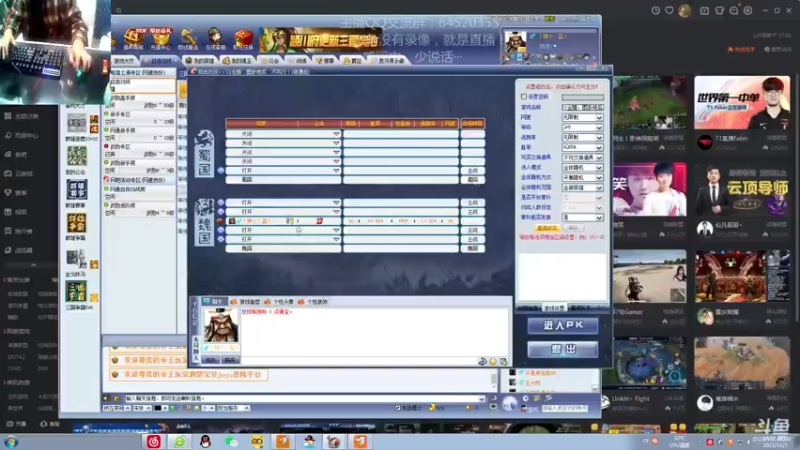Expand the first 打开 slot dropdown in 魏国 team

point(336,203)
